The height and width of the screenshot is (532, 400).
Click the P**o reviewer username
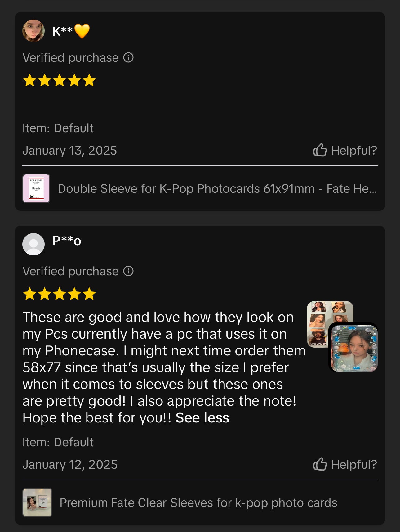tap(67, 241)
